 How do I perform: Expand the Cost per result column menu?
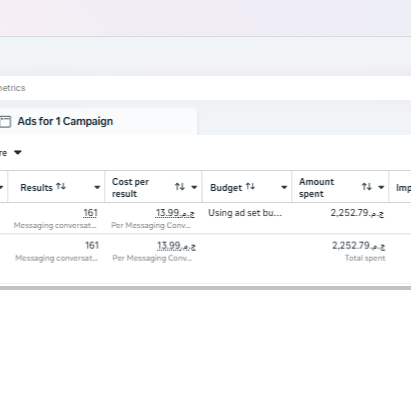[194, 187]
